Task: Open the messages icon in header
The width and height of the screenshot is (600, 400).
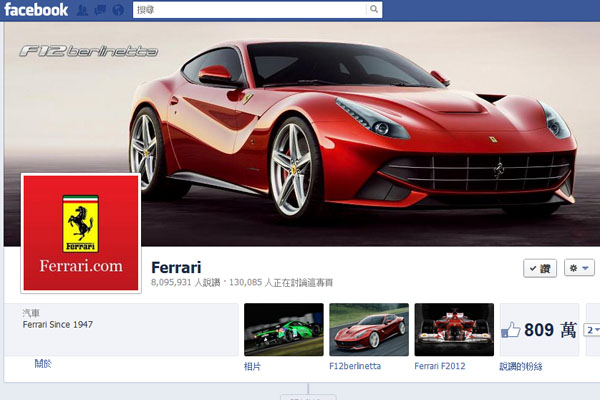Action: [102, 10]
